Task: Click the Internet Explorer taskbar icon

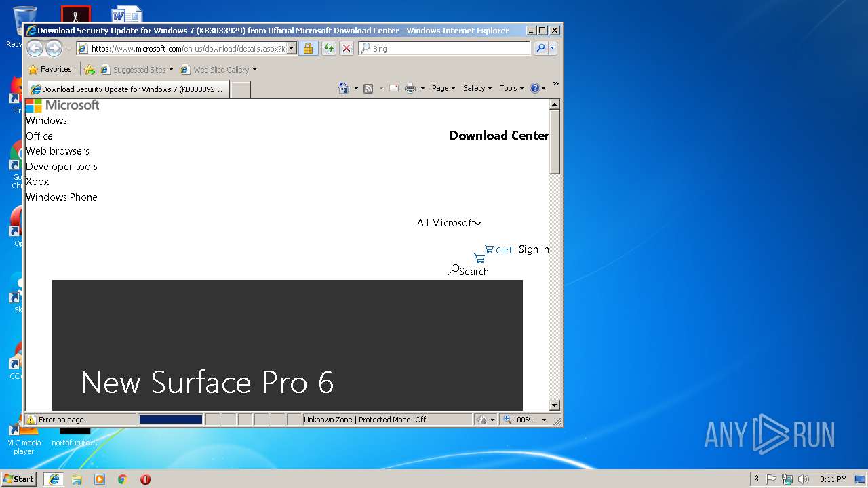Action: 54,479
